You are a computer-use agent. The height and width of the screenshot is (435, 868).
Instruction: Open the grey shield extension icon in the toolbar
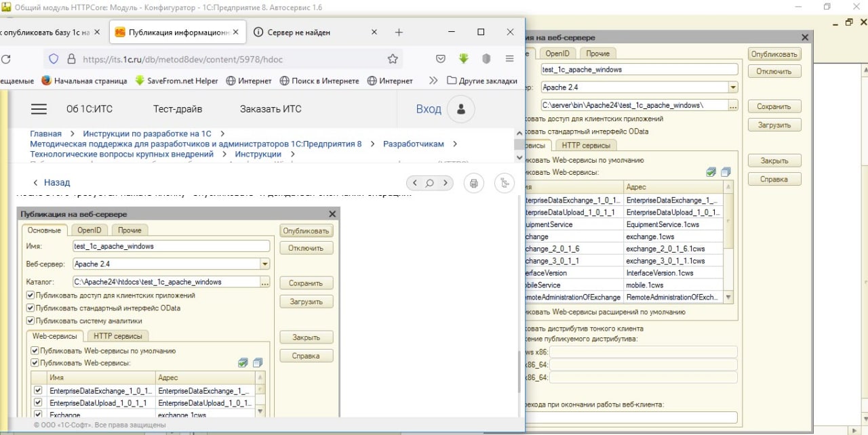(x=486, y=59)
